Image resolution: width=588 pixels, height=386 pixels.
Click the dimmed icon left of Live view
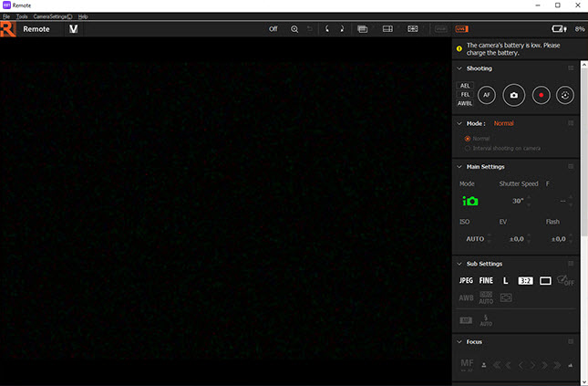click(x=440, y=29)
